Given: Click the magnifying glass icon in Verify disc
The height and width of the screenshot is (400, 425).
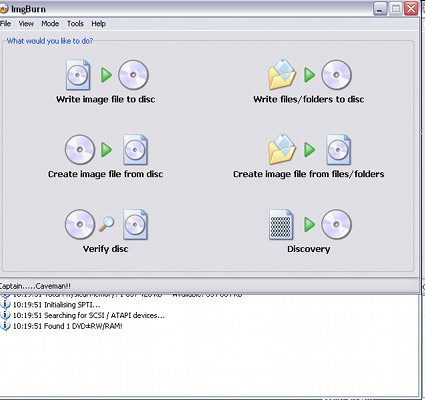Looking at the screenshot, I should click(106, 224).
